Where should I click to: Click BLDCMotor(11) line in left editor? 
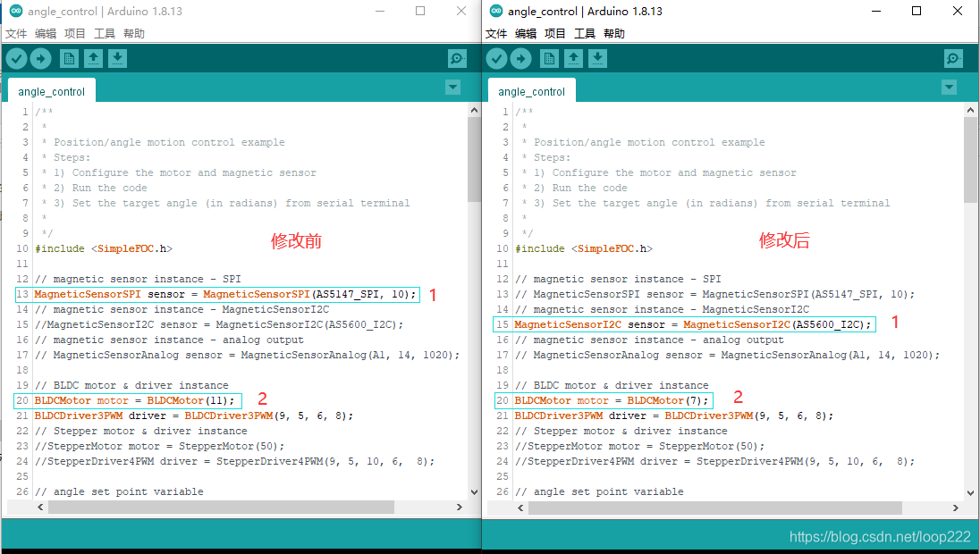pos(135,400)
